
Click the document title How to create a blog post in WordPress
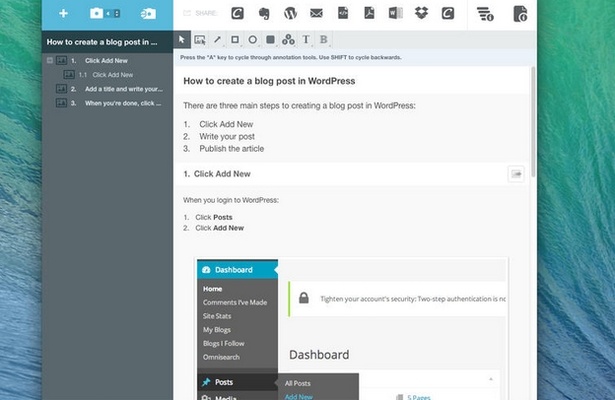(x=269, y=81)
